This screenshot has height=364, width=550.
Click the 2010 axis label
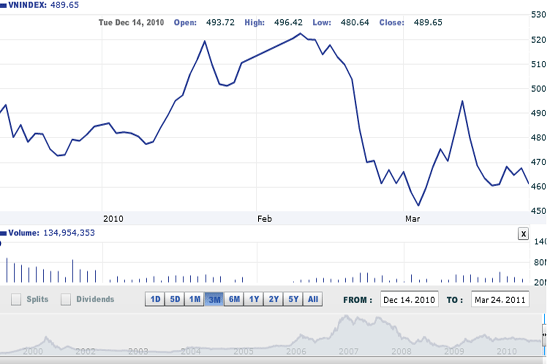tap(113, 219)
